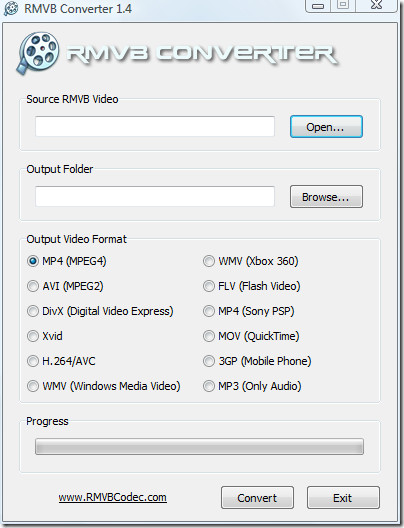Image resolution: width=404 pixels, height=528 pixels.
Task: Browse for the output folder
Action: pos(326,197)
